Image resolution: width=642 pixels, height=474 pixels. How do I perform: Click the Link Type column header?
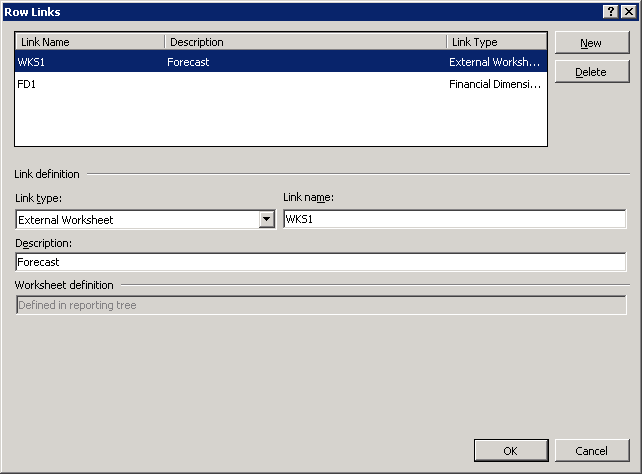click(x=495, y=42)
